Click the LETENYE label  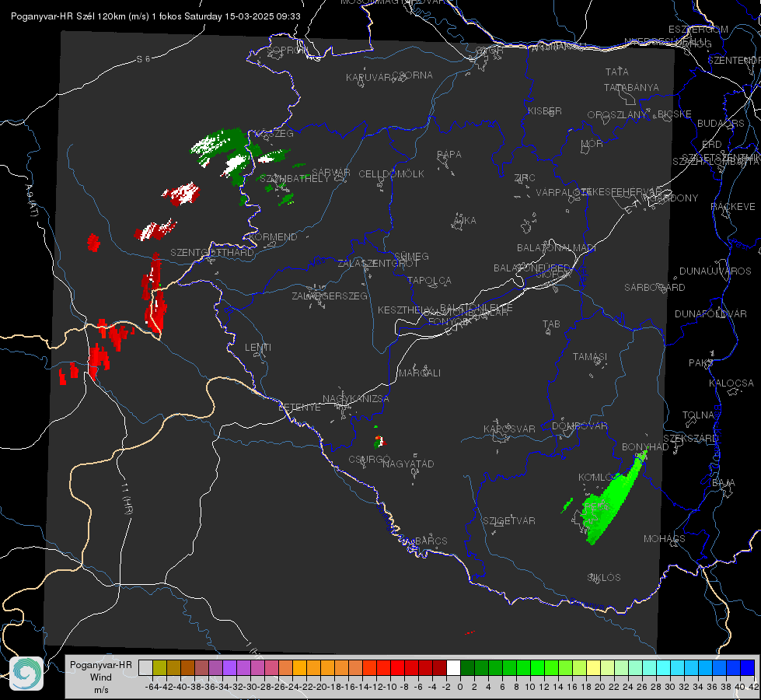pyautogui.click(x=299, y=408)
